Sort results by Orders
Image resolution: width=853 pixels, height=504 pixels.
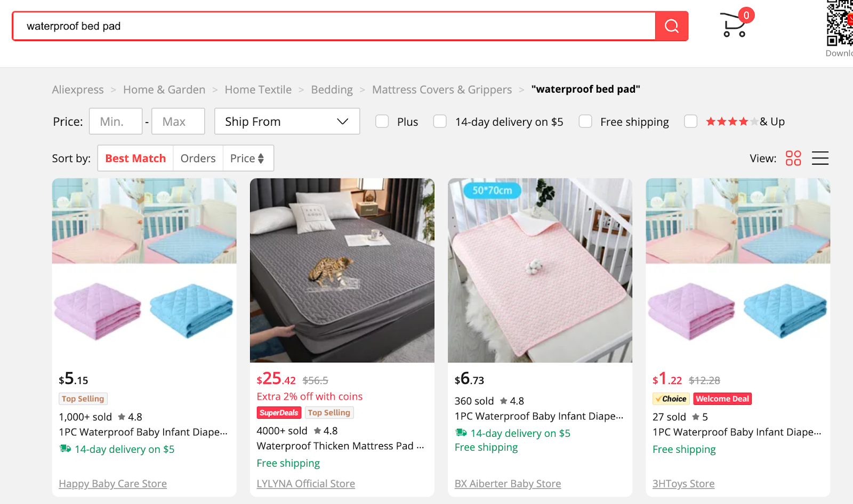(198, 158)
